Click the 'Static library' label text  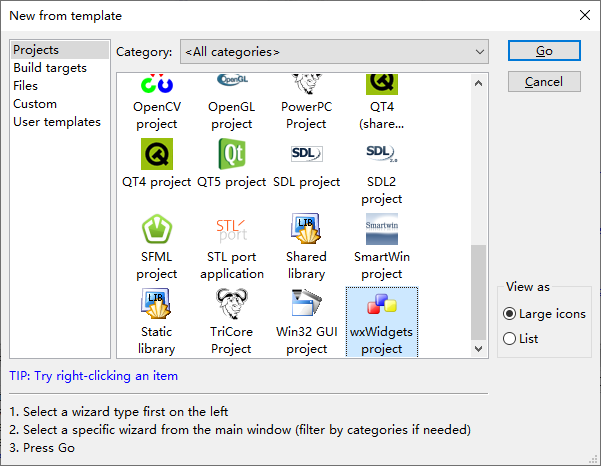click(x=156, y=340)
